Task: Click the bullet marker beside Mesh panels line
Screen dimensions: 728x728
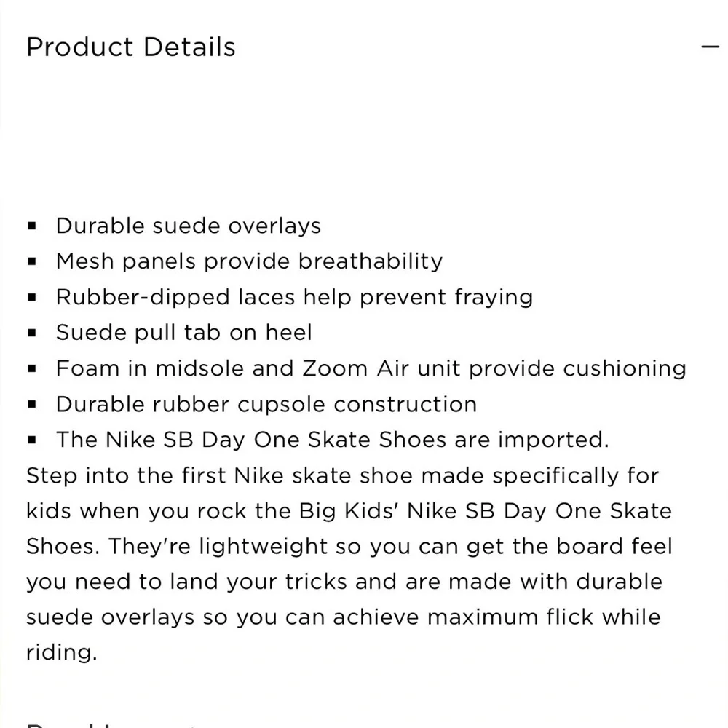Action: pos(31,262)
